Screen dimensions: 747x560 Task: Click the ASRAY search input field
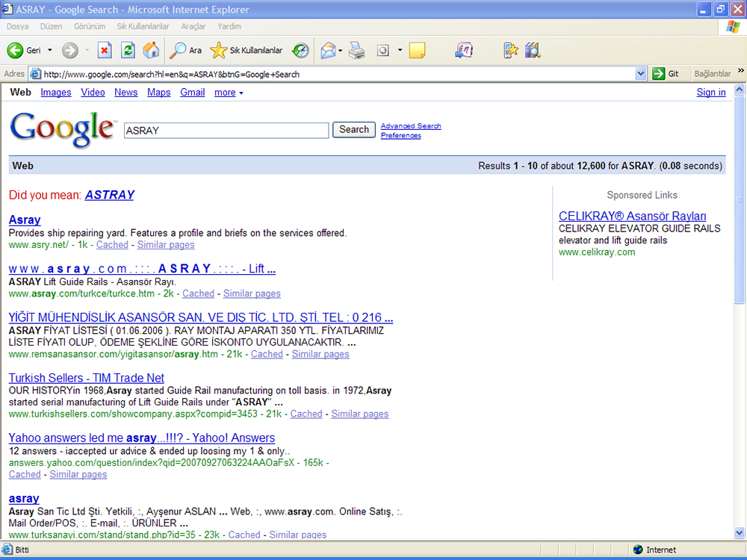[226, 131]
